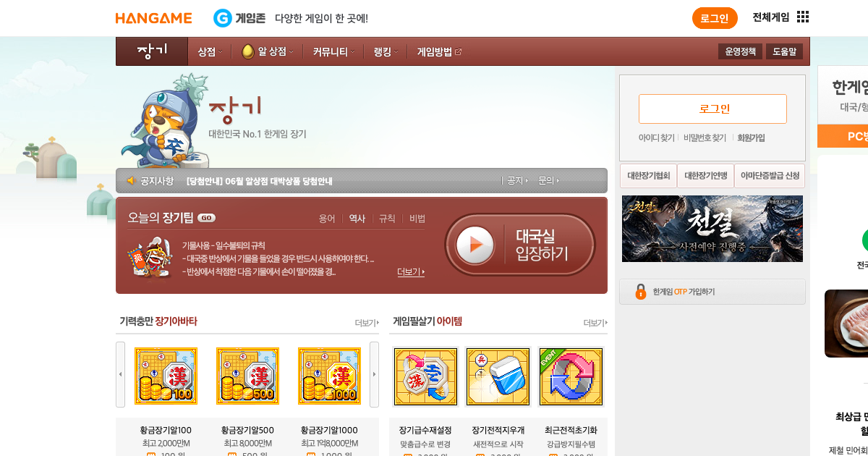This screenshot has height=456, width=868.
Task: Click the 황금장기알500 item name
Action: click(x=247, y=430)
